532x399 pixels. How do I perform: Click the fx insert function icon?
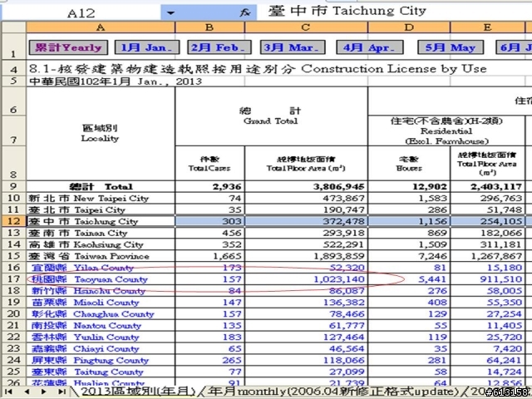click(245, 13)
